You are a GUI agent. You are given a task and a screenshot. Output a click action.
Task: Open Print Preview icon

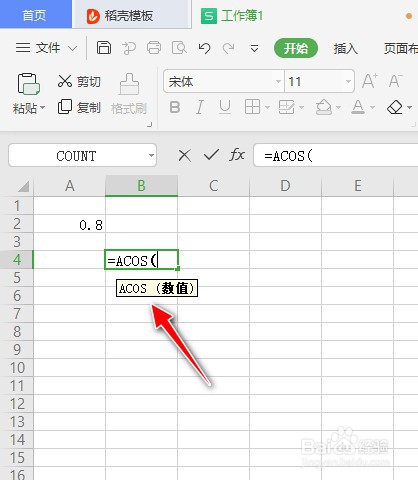(179, 48)
